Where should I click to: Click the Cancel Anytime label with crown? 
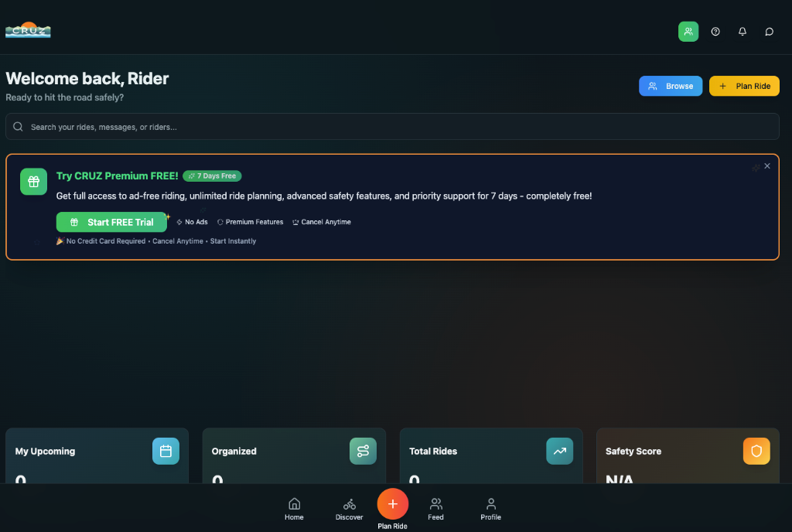(321, 222)
